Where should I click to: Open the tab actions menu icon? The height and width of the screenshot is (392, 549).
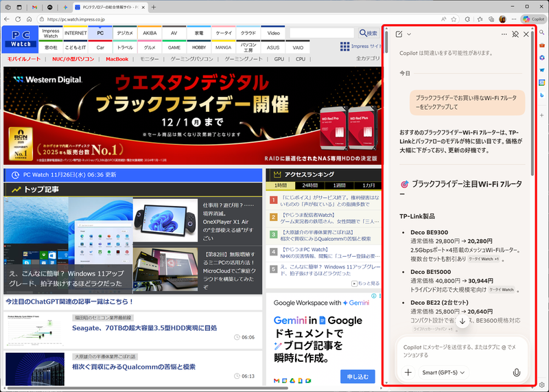click(x=19, y=7)
